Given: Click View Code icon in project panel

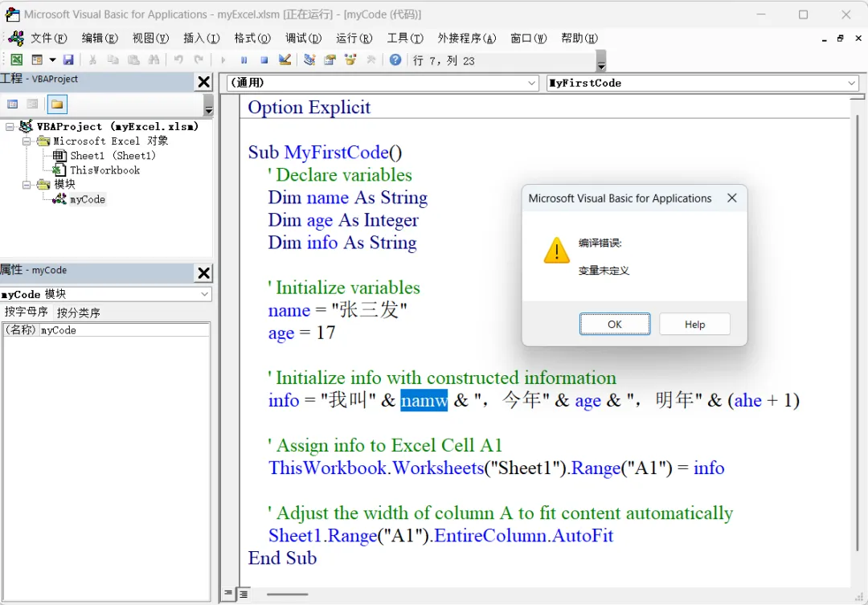Looking at the screenshot, I should (13, 104).
